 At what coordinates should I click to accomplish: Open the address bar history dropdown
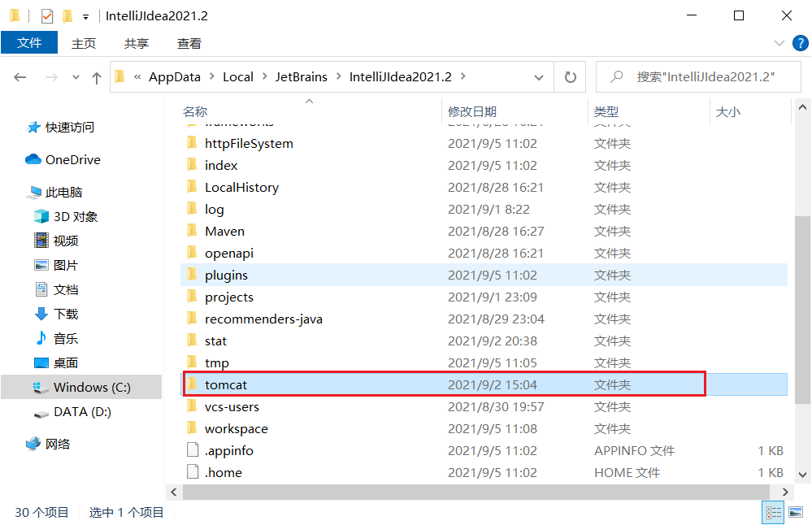[539, 78]
